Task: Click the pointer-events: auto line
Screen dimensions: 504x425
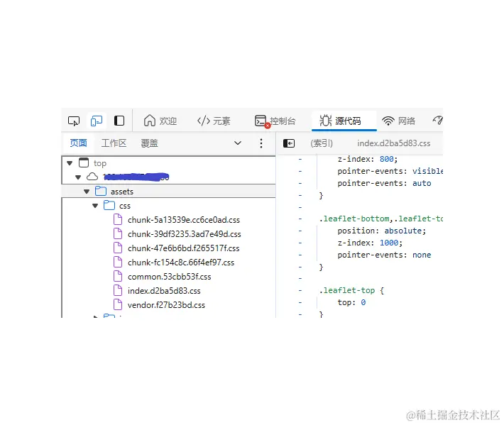Action: (384, 183)
